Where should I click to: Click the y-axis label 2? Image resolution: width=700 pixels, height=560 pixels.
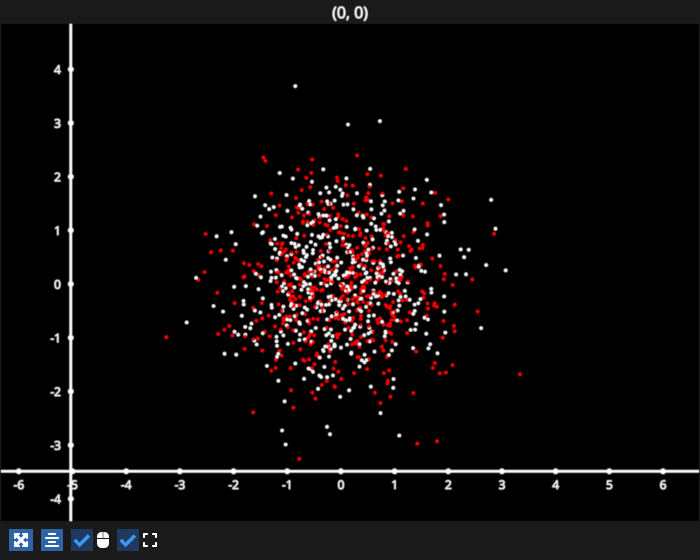57,177
